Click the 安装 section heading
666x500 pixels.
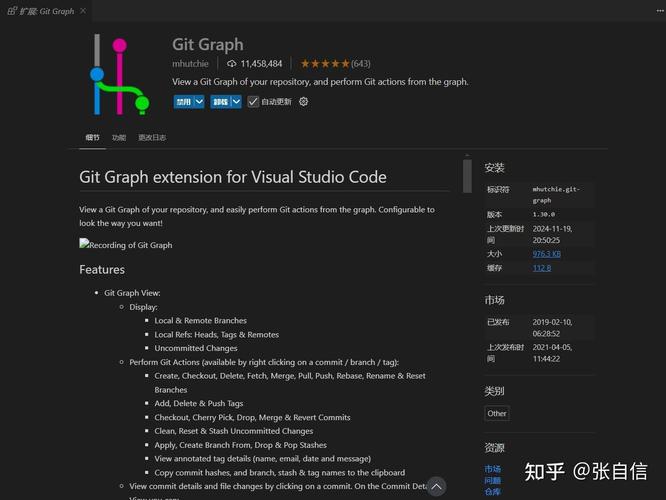pos(494,168)
